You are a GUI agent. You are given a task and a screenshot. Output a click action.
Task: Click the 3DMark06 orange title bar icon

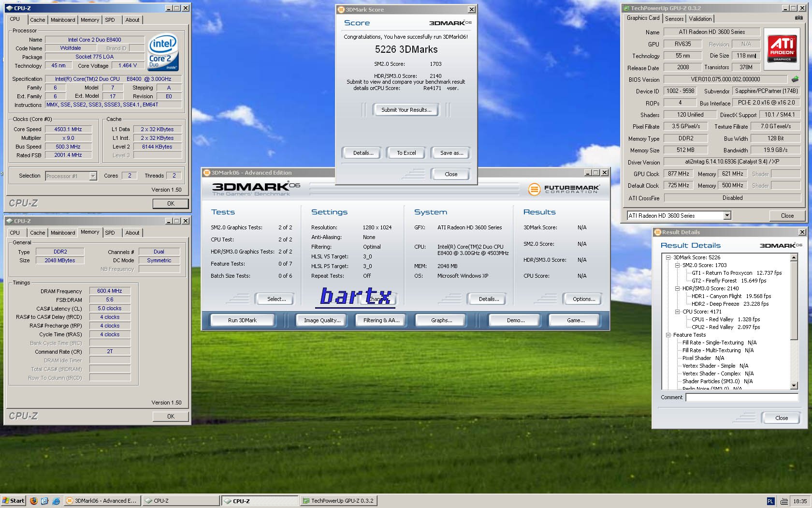click(x=206, y=173)
